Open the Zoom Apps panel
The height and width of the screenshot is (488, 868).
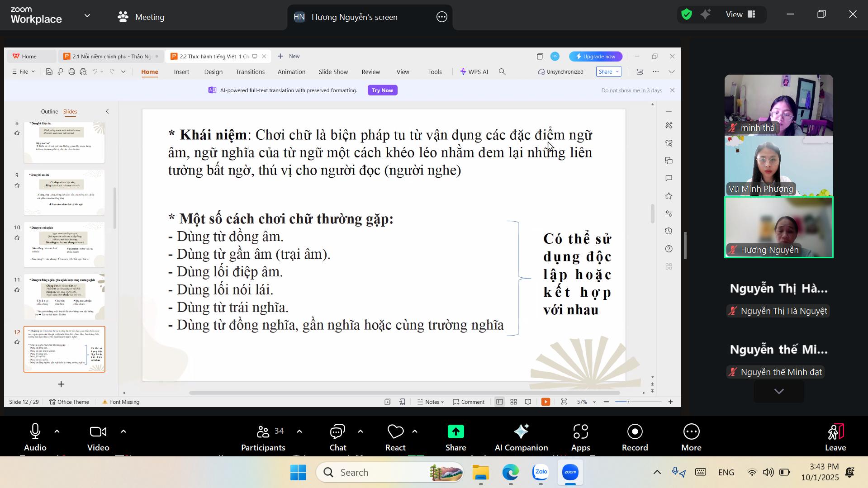coord(580,437)
